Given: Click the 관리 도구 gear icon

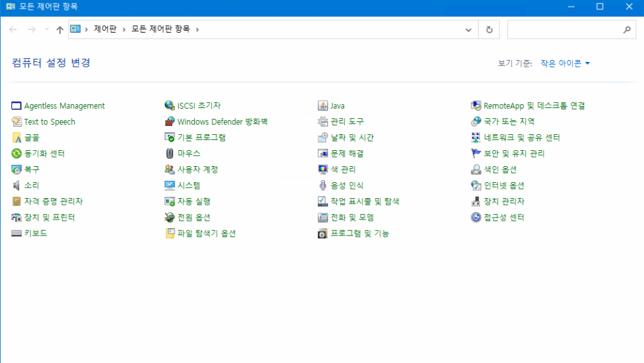Looking at the screenshot, I should (323, 121).
